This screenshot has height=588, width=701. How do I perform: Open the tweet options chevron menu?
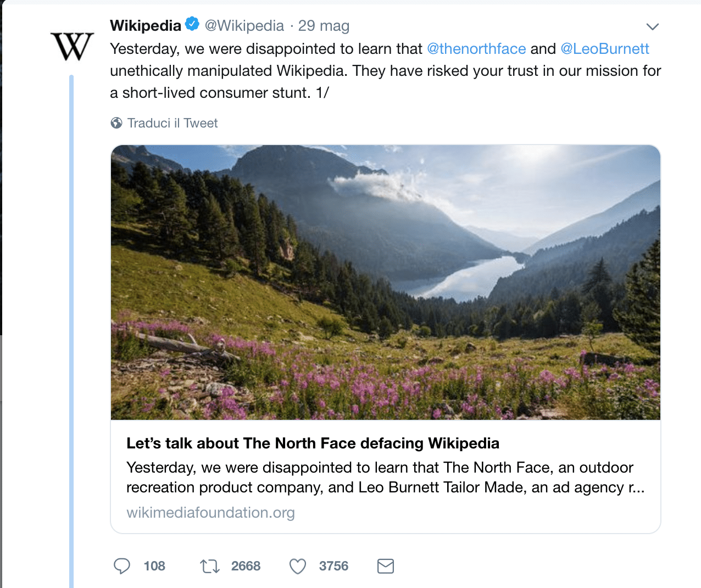point(652,26)
